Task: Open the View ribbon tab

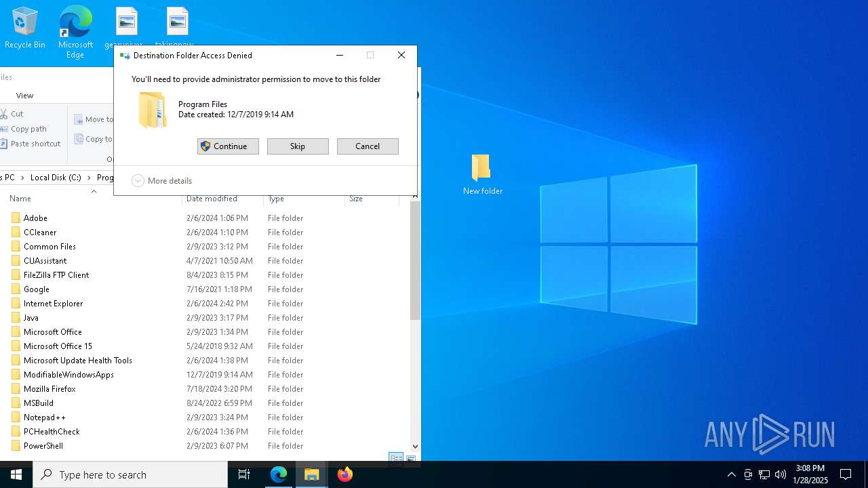Action: (x=24, y=96)
